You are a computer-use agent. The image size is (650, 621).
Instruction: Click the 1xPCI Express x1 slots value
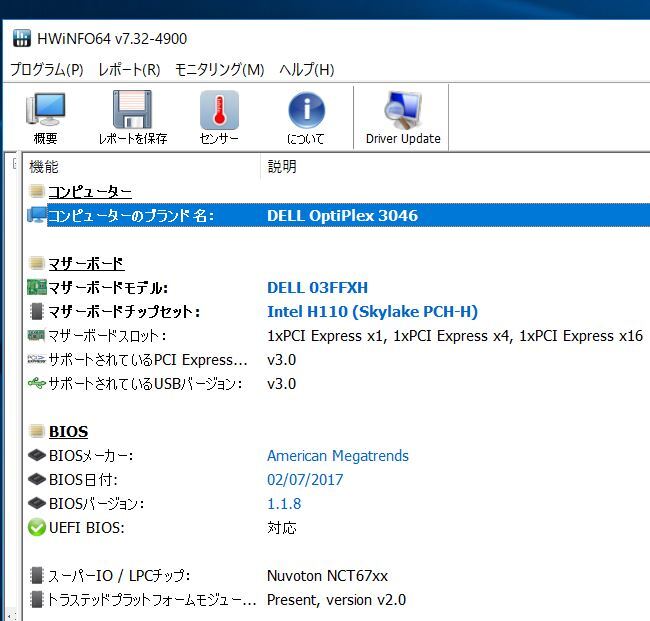coord(455,335)
